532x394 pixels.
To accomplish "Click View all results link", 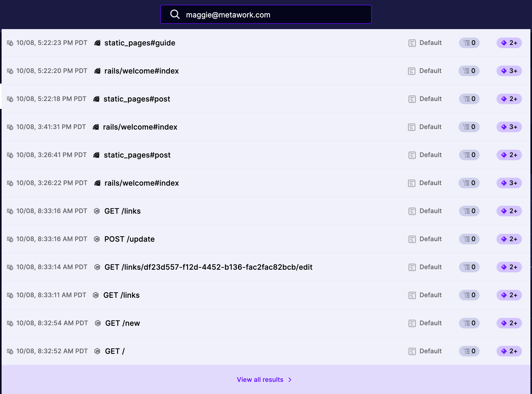I will pyautogui.click(x=260, y=380).
